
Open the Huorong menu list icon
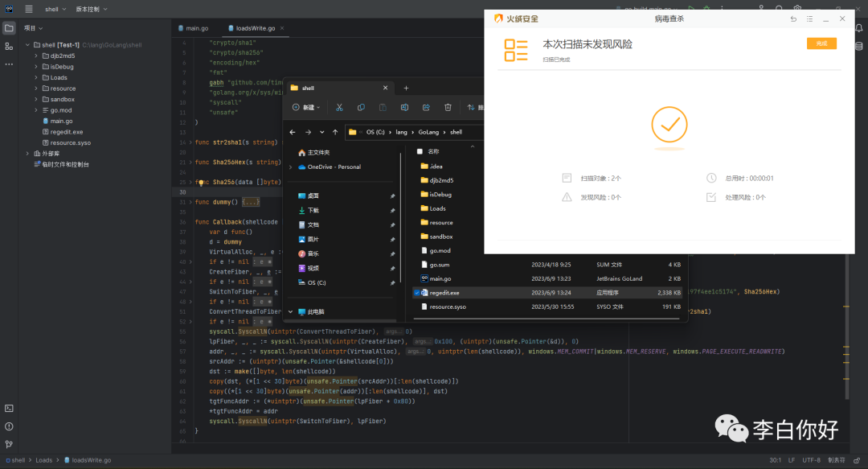809,19
